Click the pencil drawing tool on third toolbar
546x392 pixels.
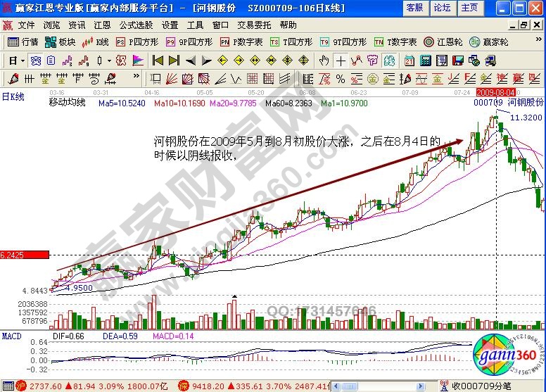coord(13,79)
